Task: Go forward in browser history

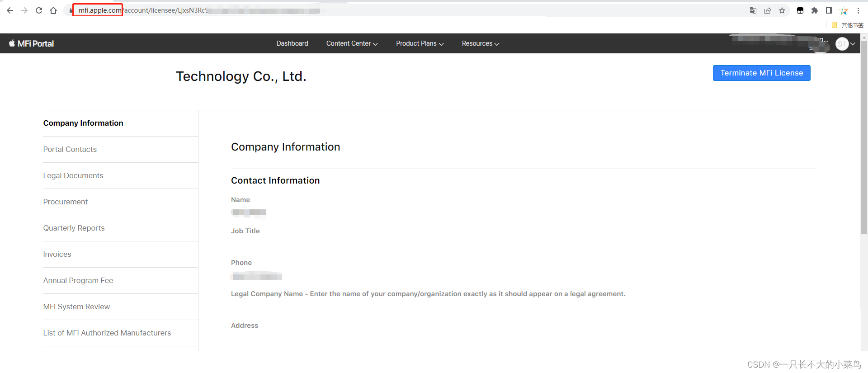Action: (24, 10)
